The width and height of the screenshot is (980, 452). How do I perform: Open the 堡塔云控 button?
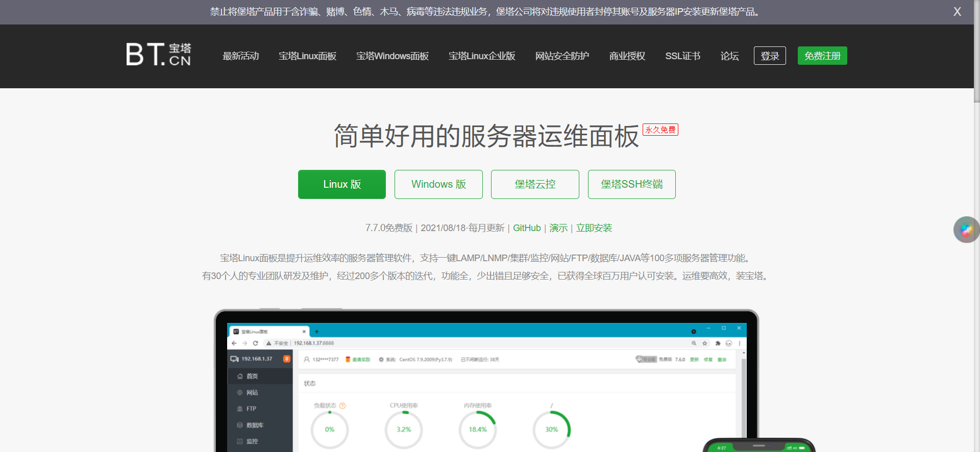535,184
